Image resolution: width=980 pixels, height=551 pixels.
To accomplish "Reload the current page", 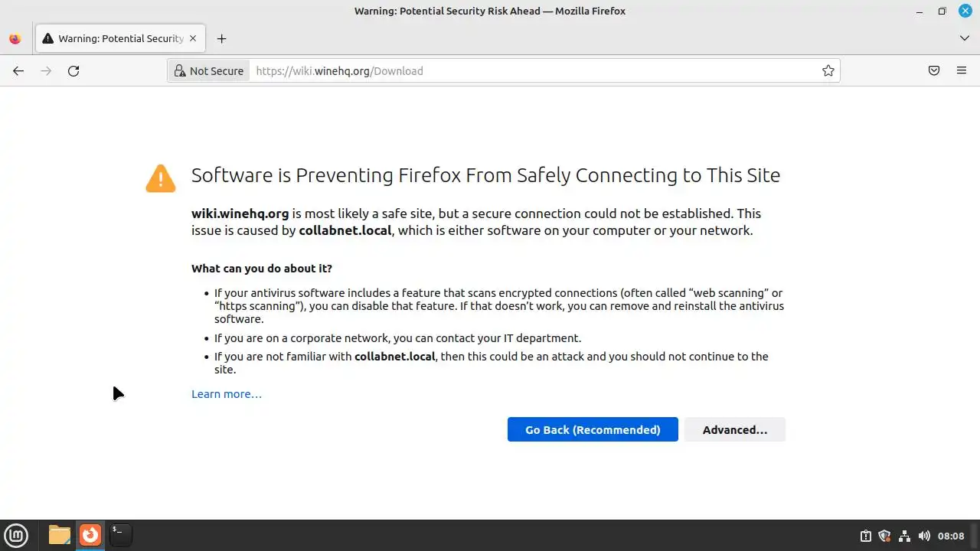I will (x=73, y=71).
